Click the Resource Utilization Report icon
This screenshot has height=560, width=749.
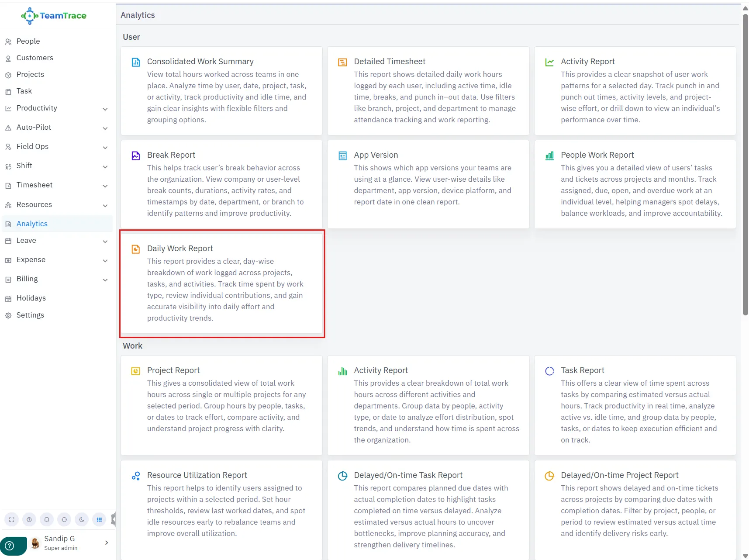click(136, 476)
